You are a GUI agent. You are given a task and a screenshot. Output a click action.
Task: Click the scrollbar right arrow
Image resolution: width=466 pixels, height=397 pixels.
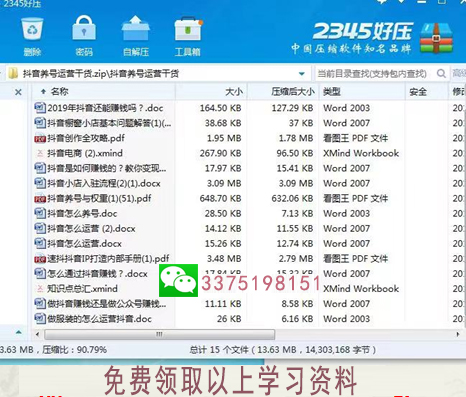[458, 334]
